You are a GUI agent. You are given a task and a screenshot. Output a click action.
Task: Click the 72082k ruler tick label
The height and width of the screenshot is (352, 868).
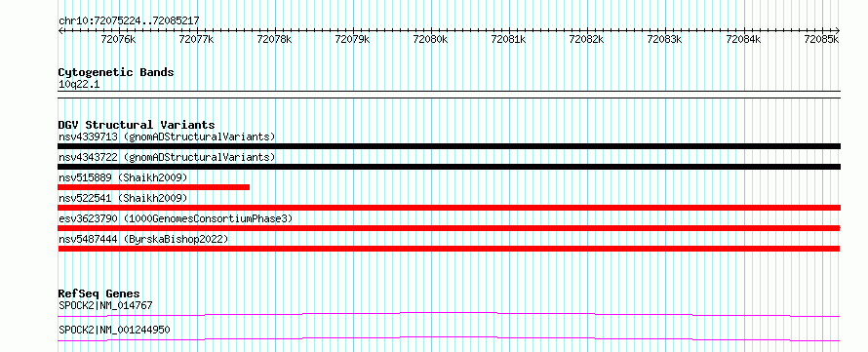point(587,39)
